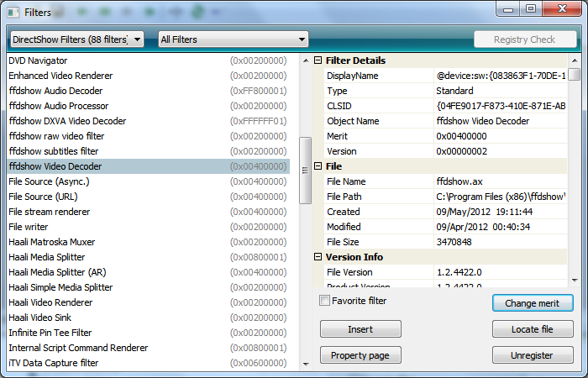Click the Registry Check button

pyautogui.click(x=525, y=39)
